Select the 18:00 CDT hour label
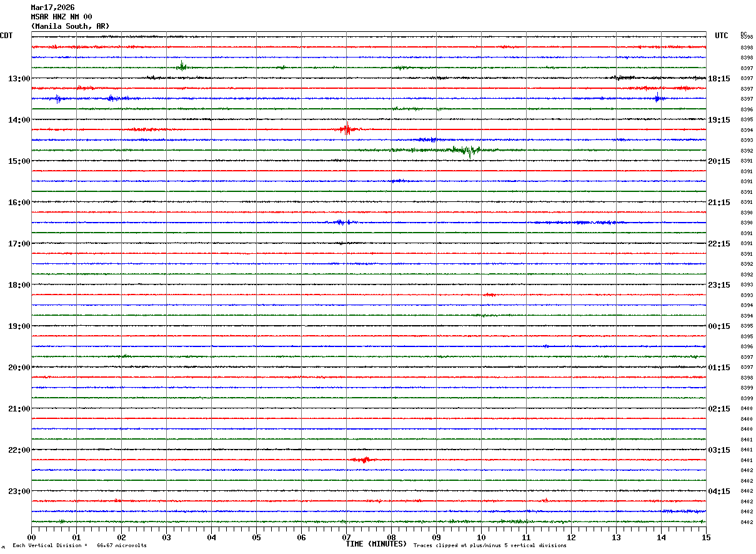The image size is (756, 554). coord(19,285)
